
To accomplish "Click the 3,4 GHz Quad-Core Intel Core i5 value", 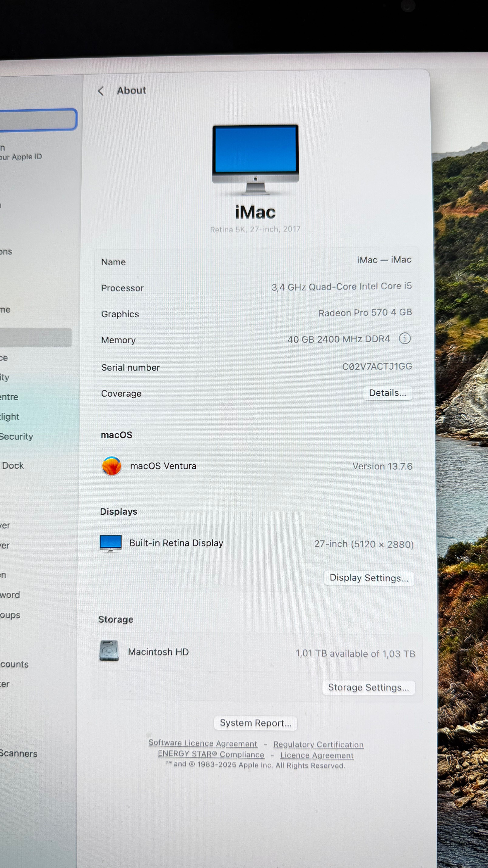I will [342, 287].
